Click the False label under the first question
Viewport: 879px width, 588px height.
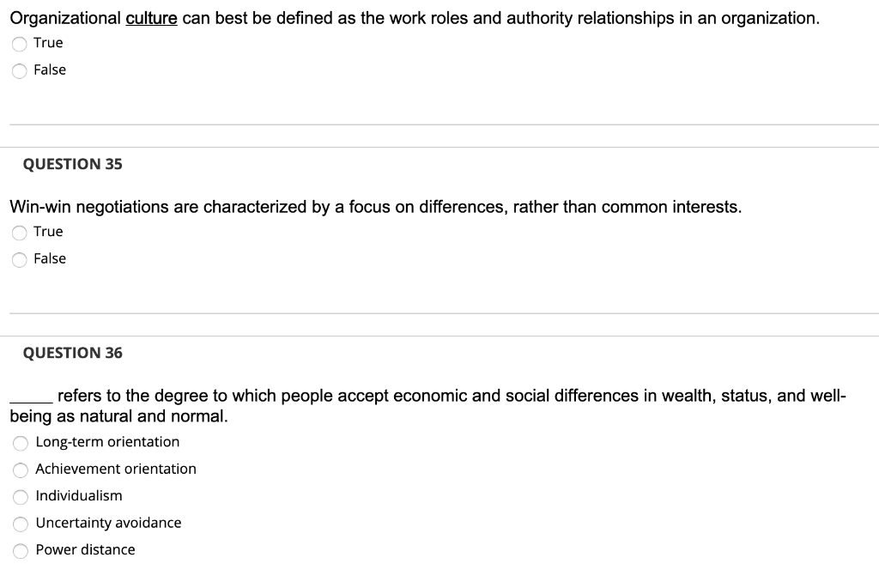click(x=51, y=70)
